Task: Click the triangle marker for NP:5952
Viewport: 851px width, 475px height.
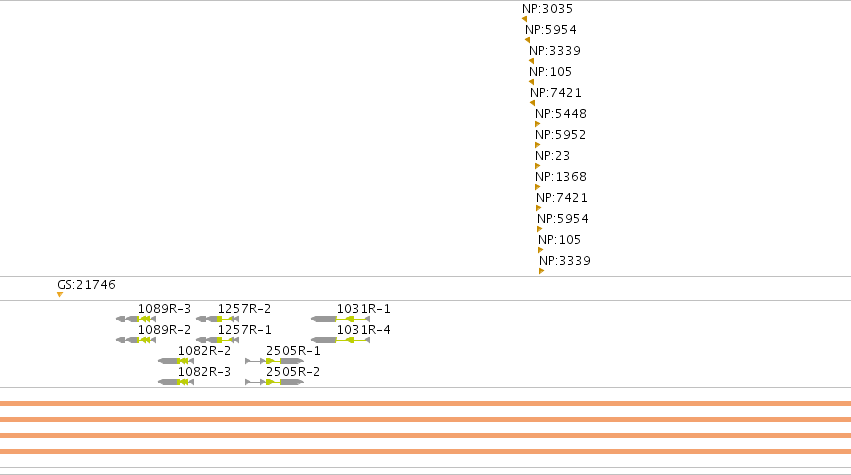Action: [537, 145]
